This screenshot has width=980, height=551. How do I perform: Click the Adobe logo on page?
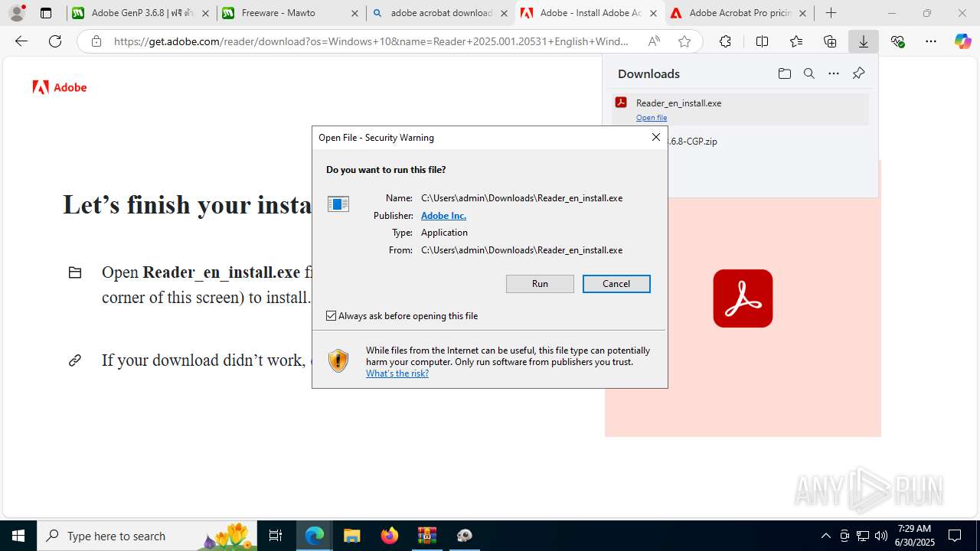pos(60,87)
